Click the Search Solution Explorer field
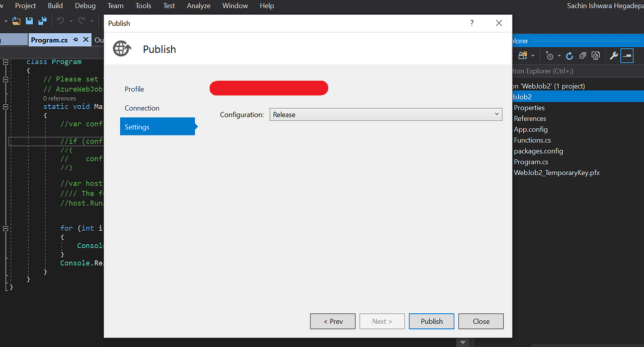 pyautogui.click(x=578, y=71)
